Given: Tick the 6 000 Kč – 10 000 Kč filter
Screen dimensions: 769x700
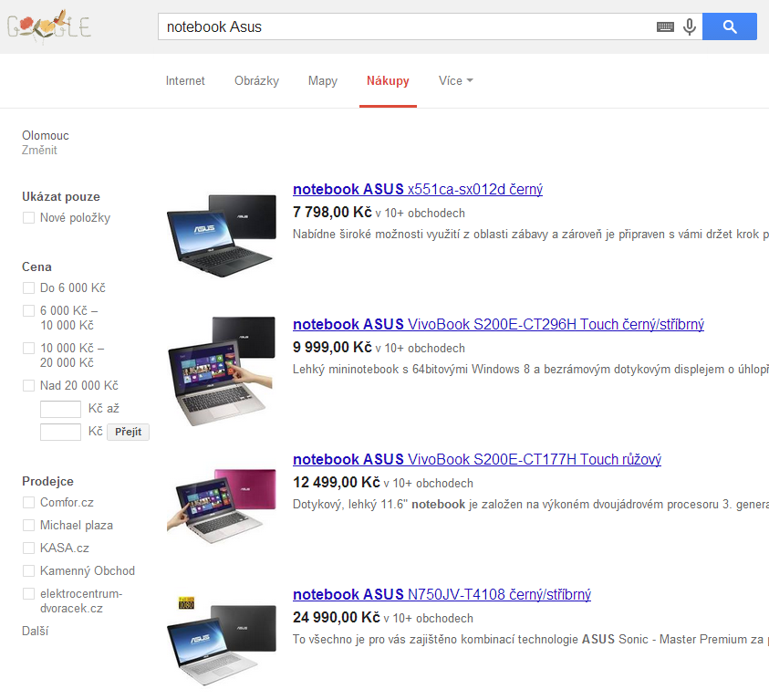Looking at the screenshot, I should (x=28, y=310).
